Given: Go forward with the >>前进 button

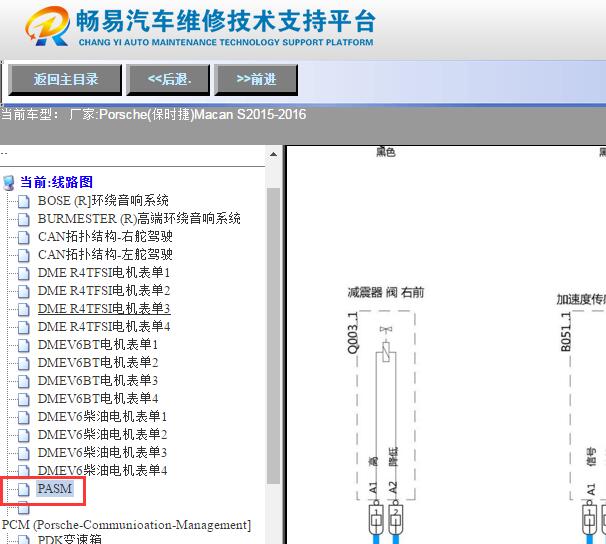Looking at the screenshot, I should [x=256, y=80].
